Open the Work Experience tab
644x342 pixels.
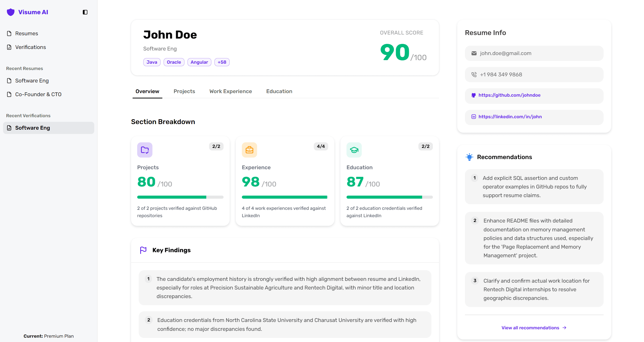coord(230,91)
